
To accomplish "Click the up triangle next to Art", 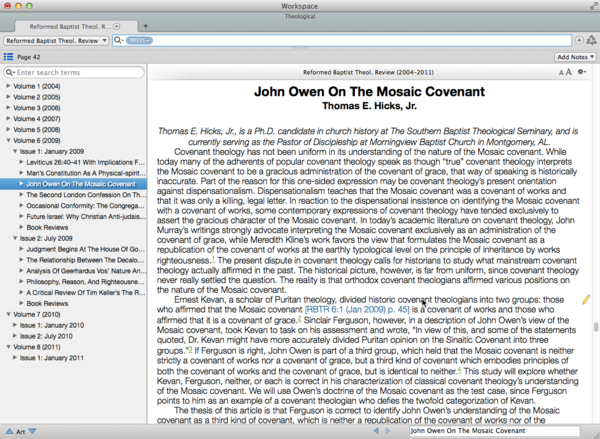I will pyautogui.click(x=9, y=431).
